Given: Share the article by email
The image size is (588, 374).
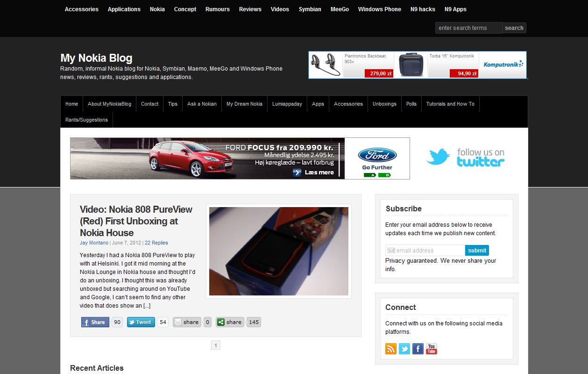Looking at the screenshot, I should coord(187,322).
